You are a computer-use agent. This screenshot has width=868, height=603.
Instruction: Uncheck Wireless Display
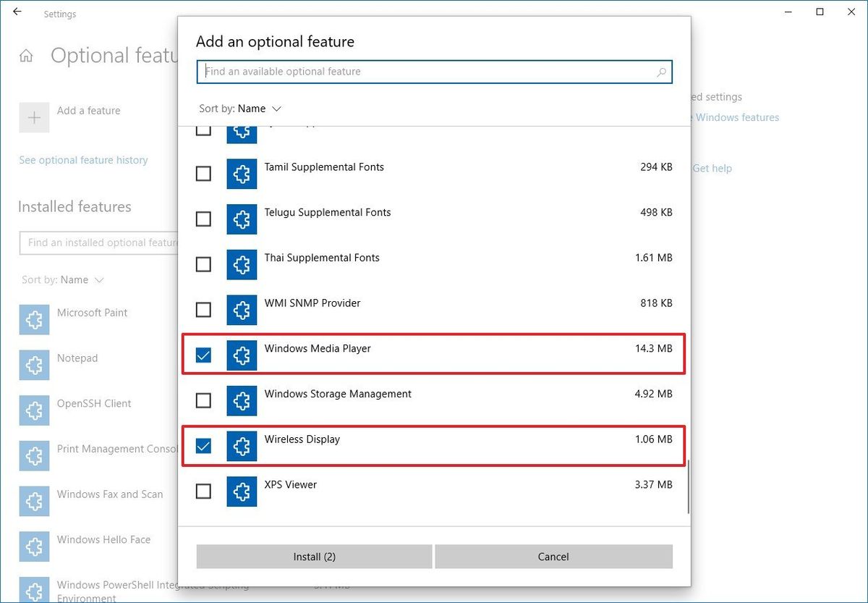pyautogui.click(x=203, y=446)
